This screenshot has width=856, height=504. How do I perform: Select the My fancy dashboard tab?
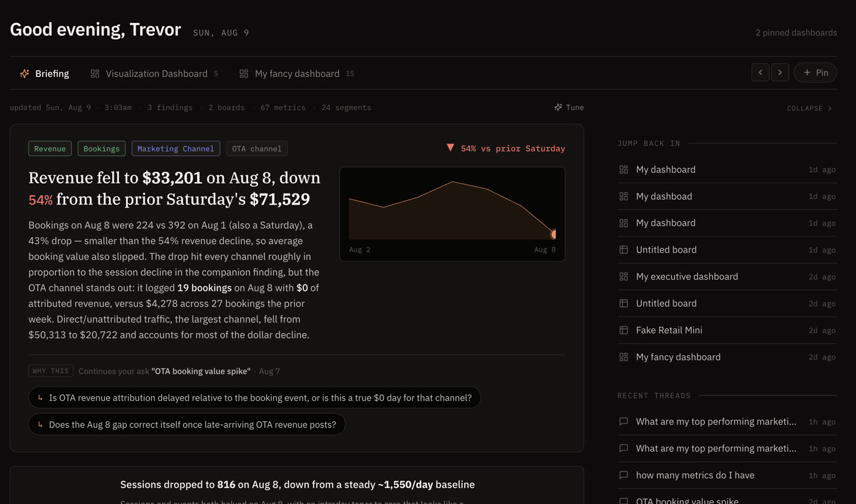(x=297, y=74)
